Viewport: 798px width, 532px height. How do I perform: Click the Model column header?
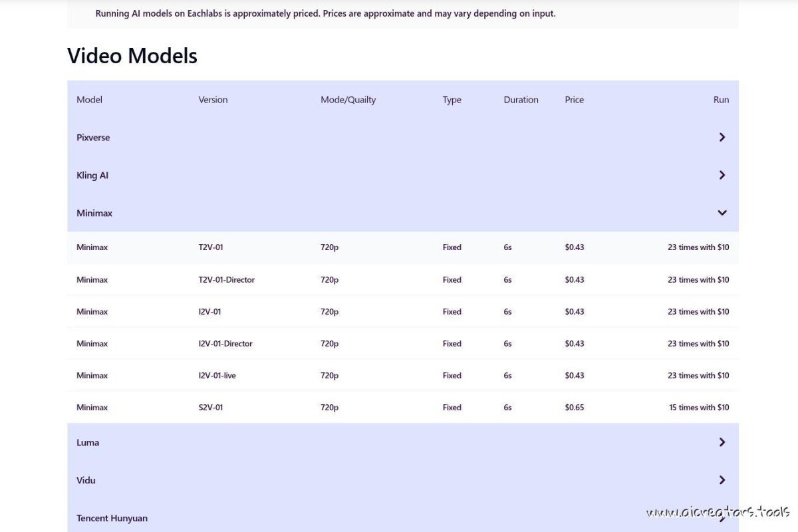click(x=89, y=99)
